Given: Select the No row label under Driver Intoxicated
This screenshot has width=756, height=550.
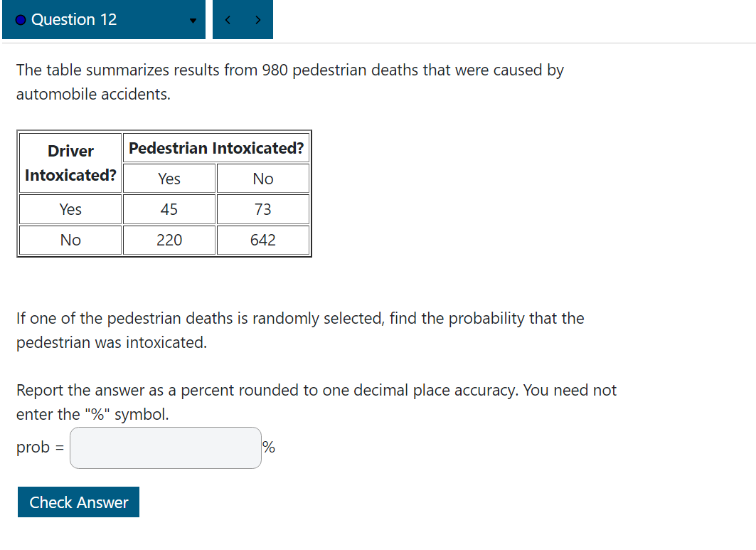Looking at the screenshot, I should point(69,240).
